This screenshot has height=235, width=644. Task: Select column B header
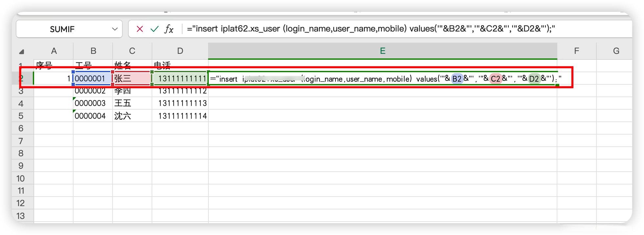(93, 51)
